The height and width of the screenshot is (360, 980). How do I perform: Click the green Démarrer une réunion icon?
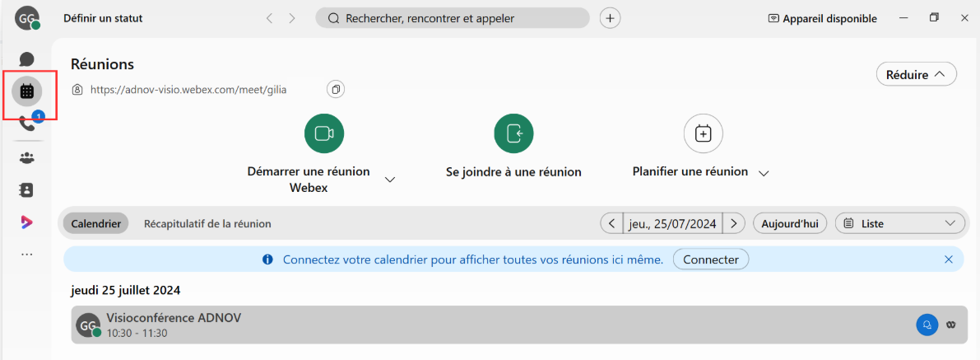(x=323, y=133)
